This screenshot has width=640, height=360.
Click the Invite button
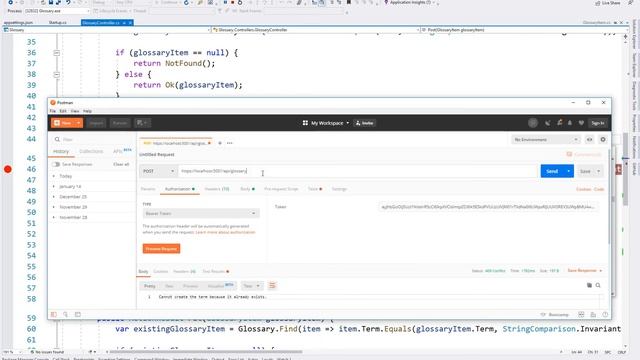[x=364, y=123]
